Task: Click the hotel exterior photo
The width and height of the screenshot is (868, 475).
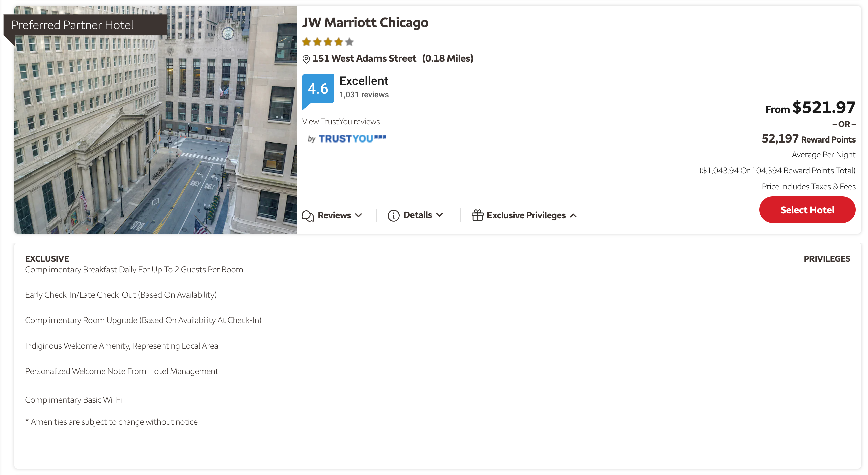Action: coord(155,120)
